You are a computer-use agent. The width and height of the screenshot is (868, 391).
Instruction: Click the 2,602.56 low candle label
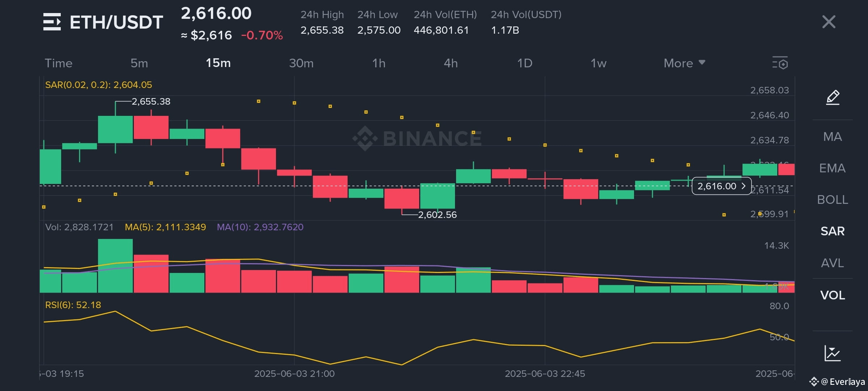437,215
